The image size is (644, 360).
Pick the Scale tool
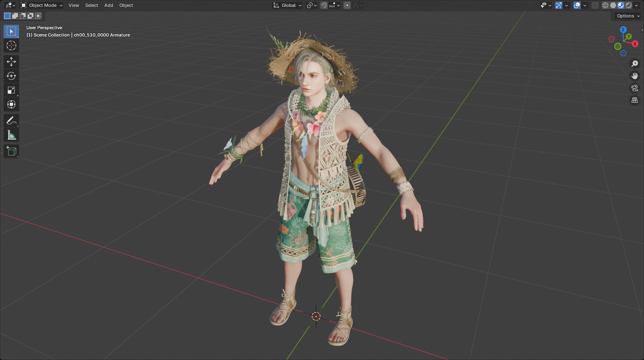click(x=11, y=90)
